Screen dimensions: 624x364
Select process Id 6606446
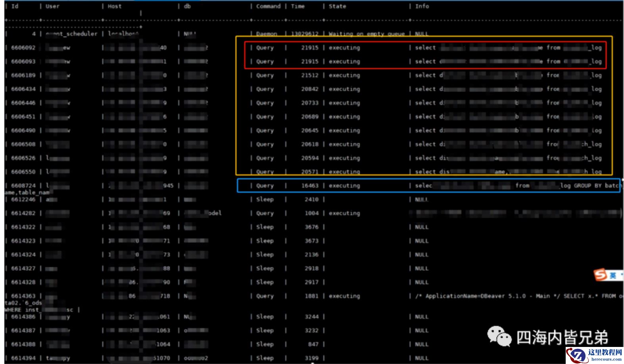tap(23, 103)
